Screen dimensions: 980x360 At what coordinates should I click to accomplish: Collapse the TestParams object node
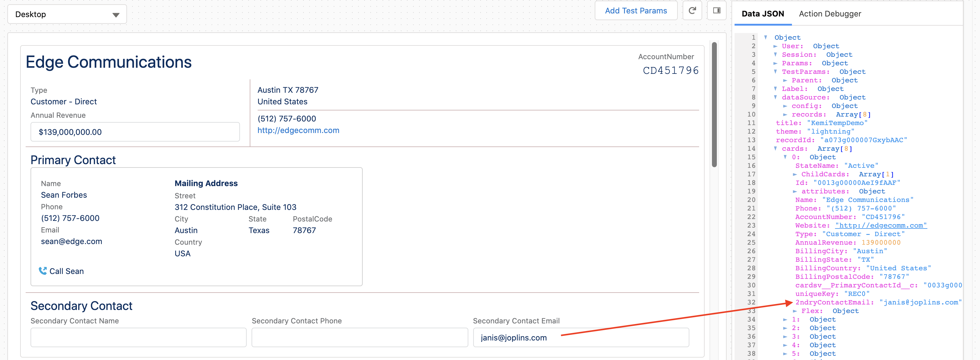[775, 71]
